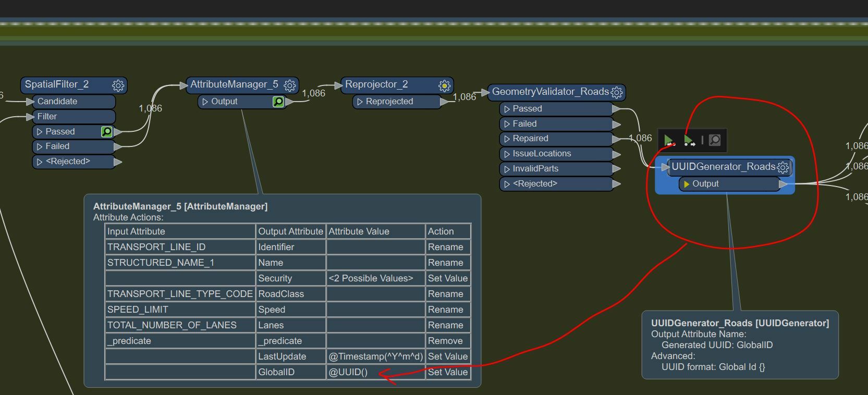Click GeometryValidator InvalidParts output connector arrow

[x=617, y=169]
